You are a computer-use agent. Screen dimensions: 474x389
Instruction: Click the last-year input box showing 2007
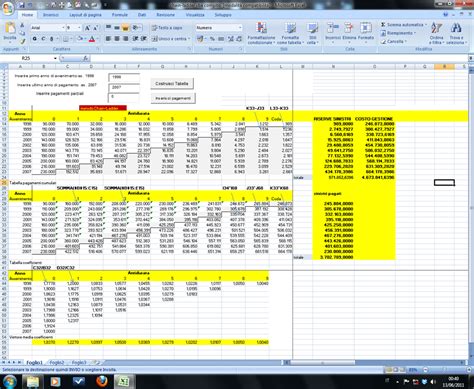pyautogui.click(x=124, y=87)
